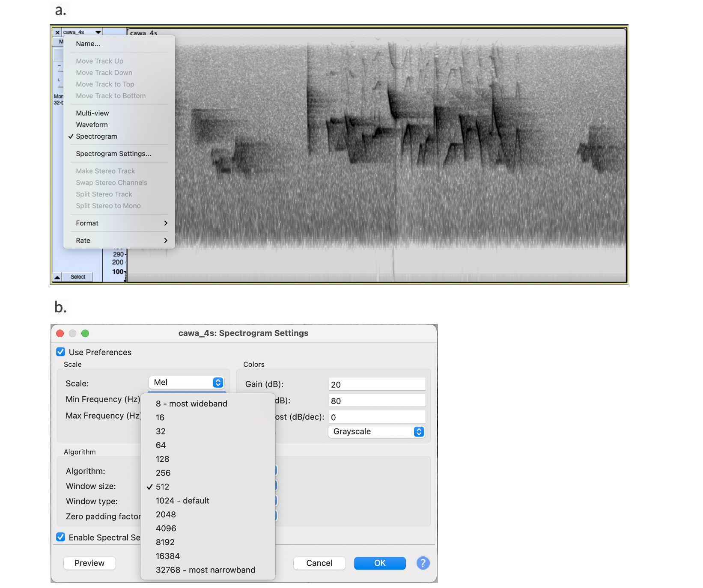Image resolution: width=703 pixels, height=588 pixels.
Task: Expand the Format submenu arrow
Action: (x=166, y=223)
